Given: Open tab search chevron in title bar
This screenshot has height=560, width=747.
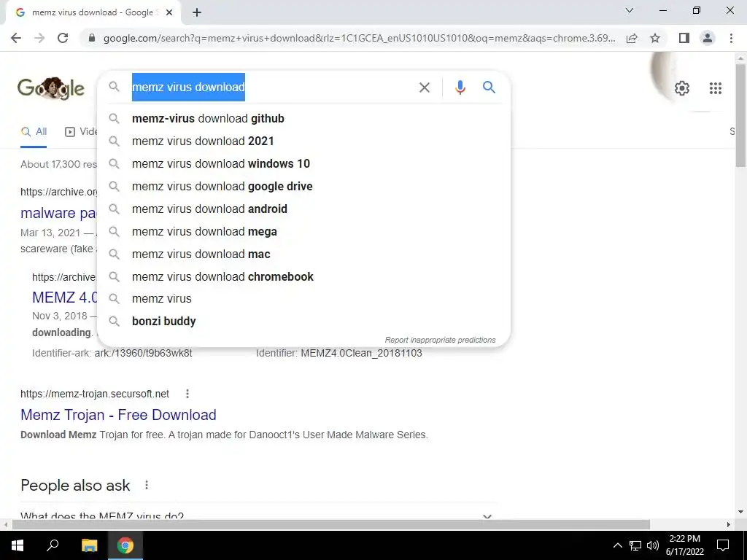Looking at the screenshot, I should pos(630,10).
